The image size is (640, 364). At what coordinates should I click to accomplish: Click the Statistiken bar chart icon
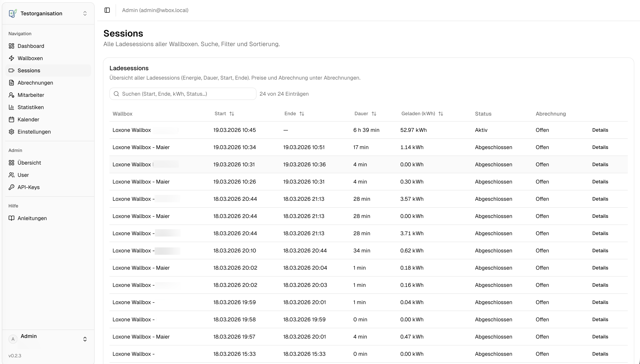pyautogui.click(x=11, y=107)
